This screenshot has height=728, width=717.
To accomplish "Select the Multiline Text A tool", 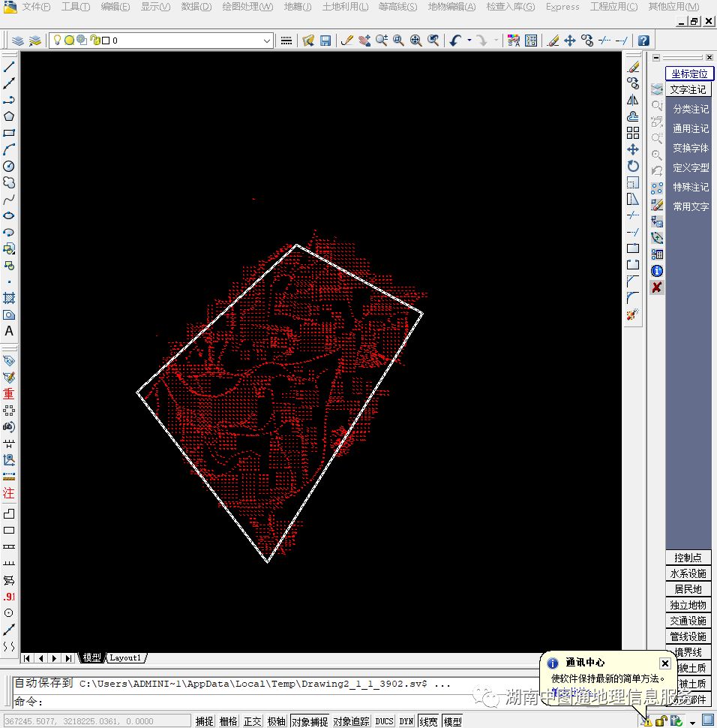I will (9, 331).
